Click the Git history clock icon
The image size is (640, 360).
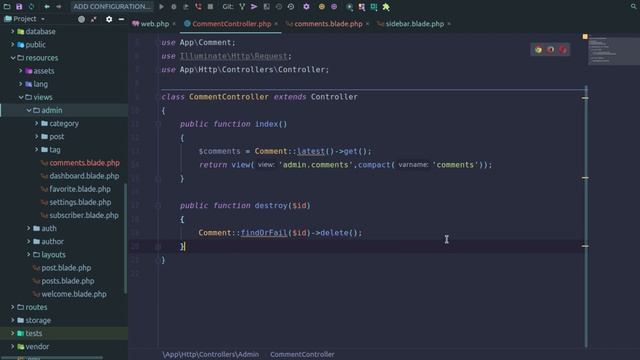point(279,7)
